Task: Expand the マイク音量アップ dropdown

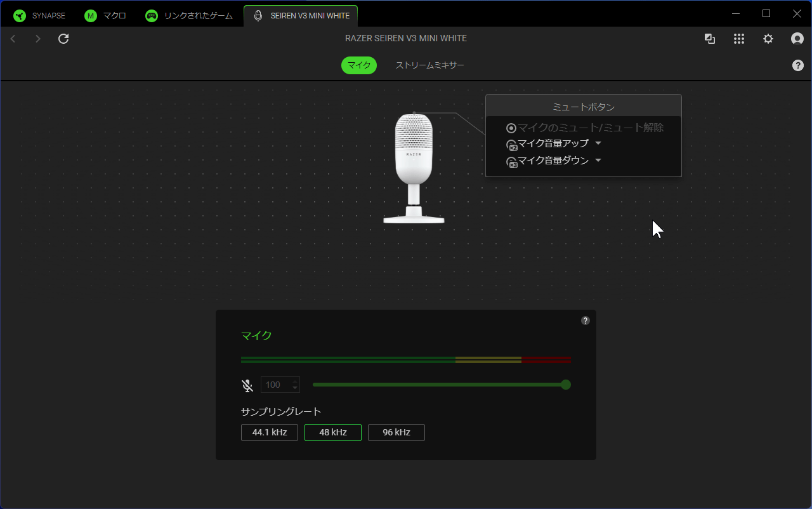Action: (598, 143)
